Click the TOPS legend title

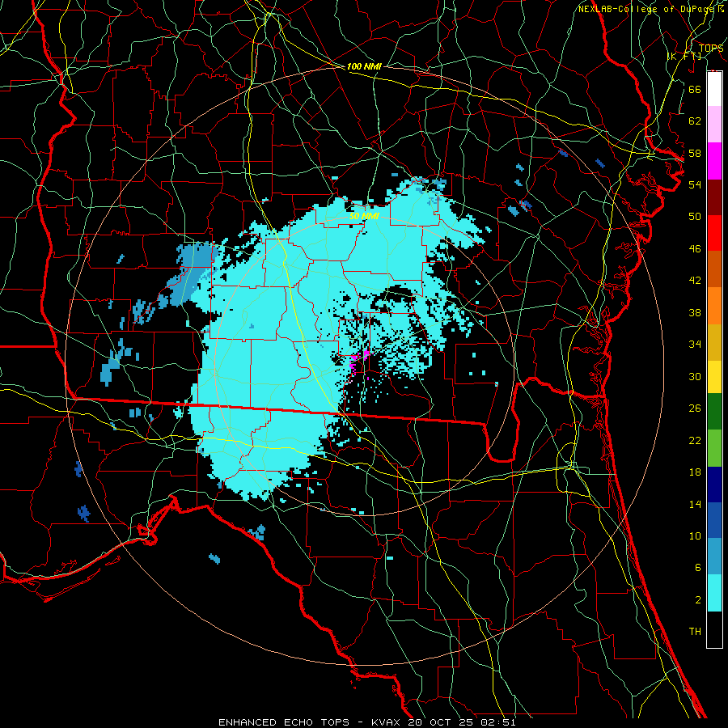711,49
